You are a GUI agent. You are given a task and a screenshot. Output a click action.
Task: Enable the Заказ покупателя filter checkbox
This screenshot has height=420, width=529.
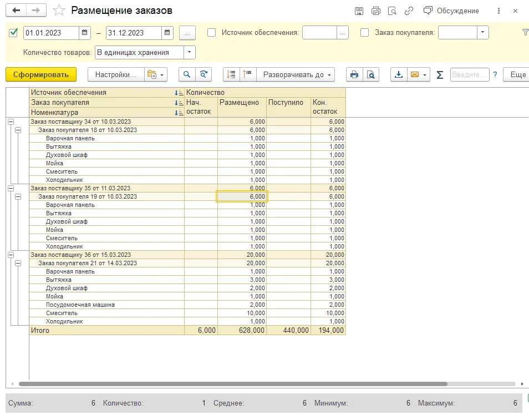pos(365,33)
